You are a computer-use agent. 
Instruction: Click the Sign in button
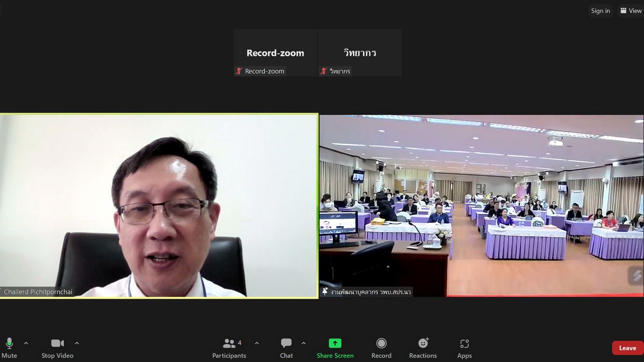[600, 11]
